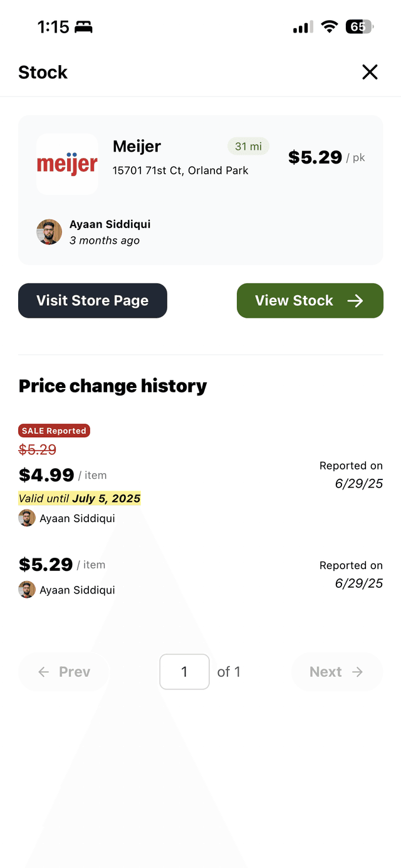Image resolution: width=401 pixels, height=868 pixels.
Task: Tap Ayaan Siddiqui's avatar under the $4.99 entry
Action: tap(27, 518)
